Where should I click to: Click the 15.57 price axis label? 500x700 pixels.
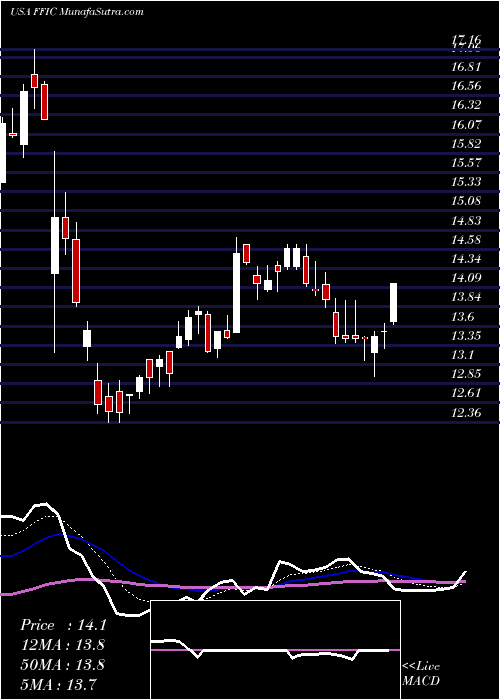coord(466,162)
